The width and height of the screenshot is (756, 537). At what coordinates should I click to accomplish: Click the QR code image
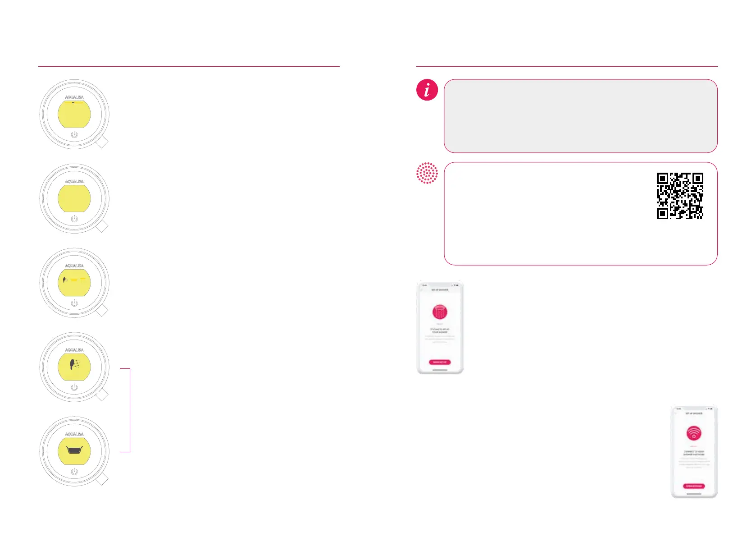pos(680,196)
